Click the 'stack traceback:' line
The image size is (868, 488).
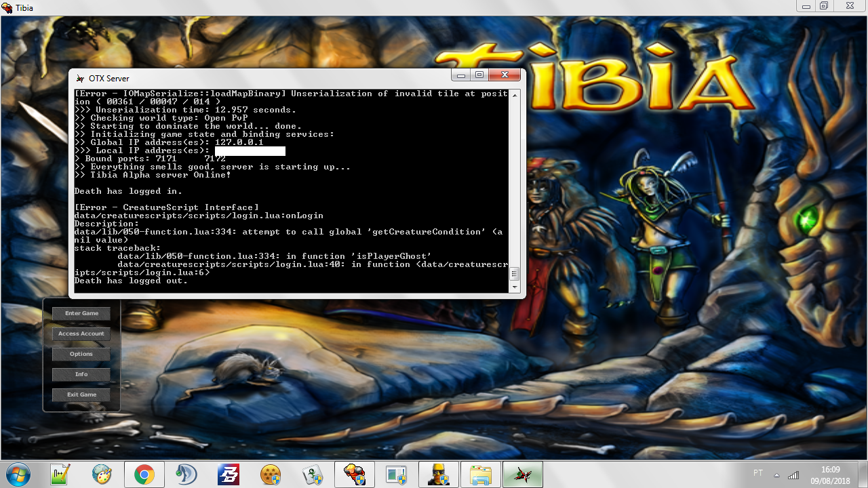coord(117,248)
